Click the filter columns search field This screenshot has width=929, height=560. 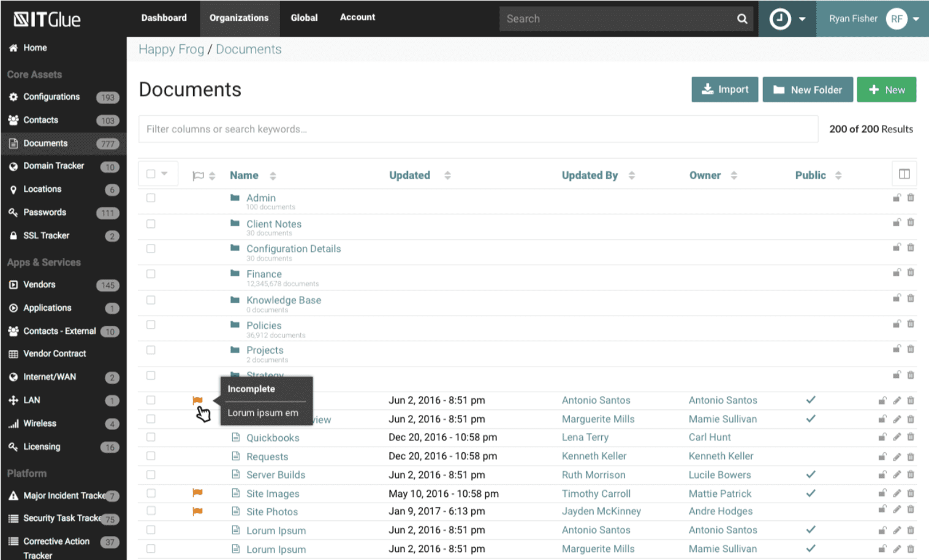478,129
